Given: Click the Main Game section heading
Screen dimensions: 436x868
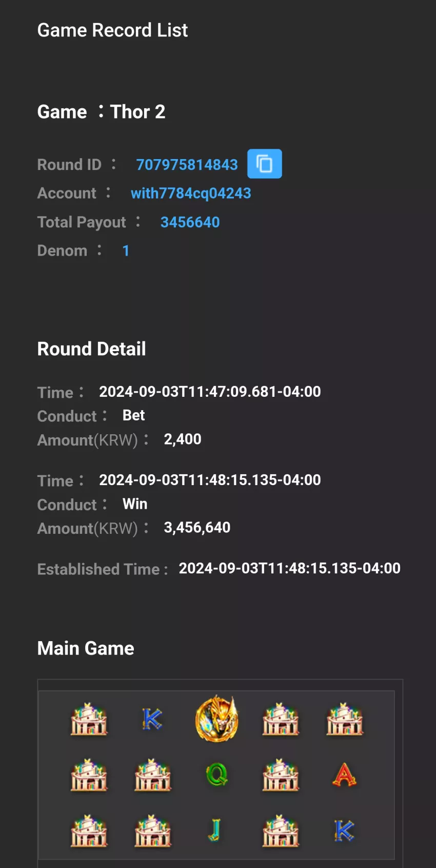Looking at the screenshot, I should (x=86, y=648).
